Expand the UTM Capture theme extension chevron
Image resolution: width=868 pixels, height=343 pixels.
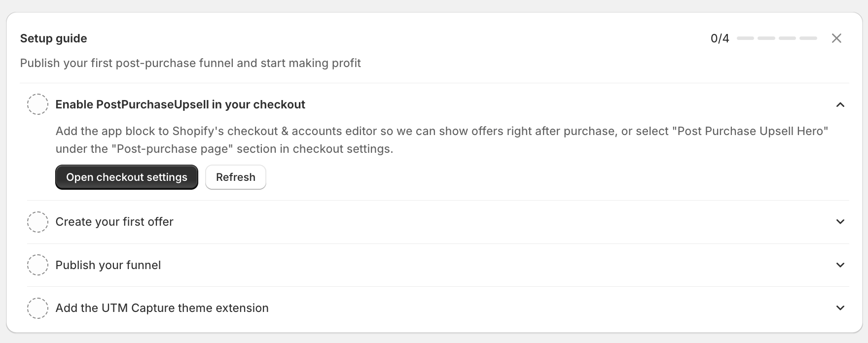[x=840, y=308]
